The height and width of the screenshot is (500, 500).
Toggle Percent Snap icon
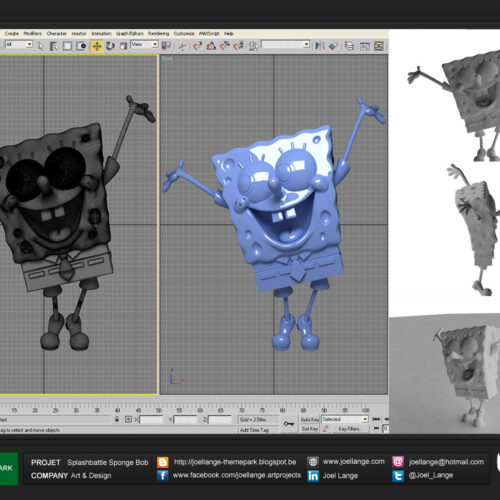(225, 46)
